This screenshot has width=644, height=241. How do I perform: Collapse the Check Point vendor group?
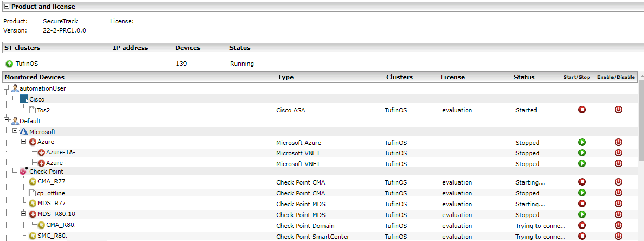point(15,171)
